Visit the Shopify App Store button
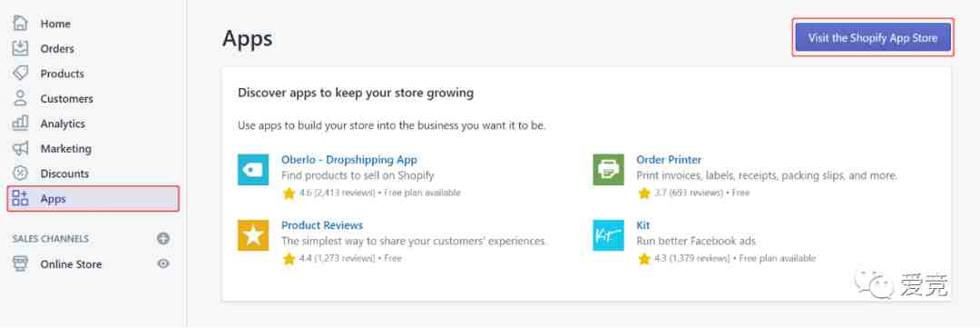Viewport: 980px width, 328px height. point(873,37)
